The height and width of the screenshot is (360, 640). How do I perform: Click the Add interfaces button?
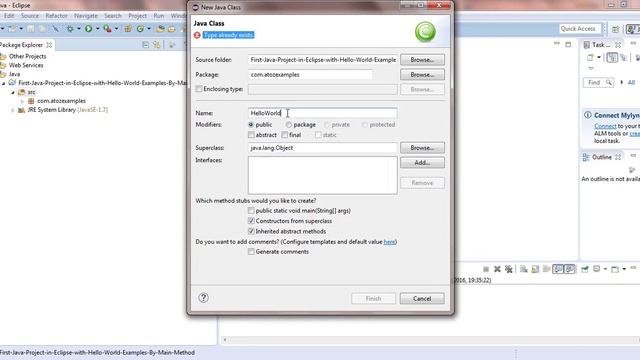422,162
